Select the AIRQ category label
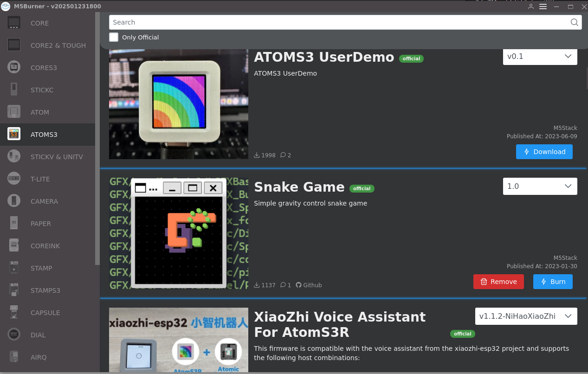This screenshot has width=588, height=374. click(39, 357)
